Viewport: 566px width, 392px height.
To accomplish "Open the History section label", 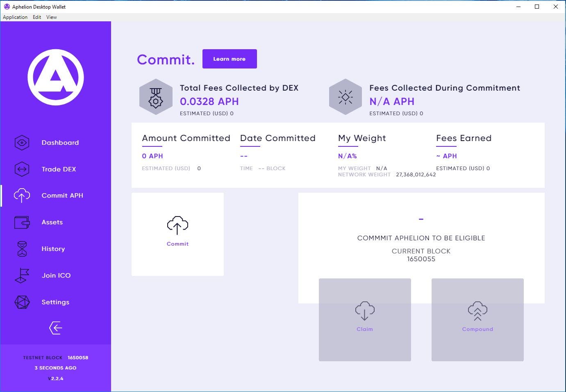I will 53,249.
